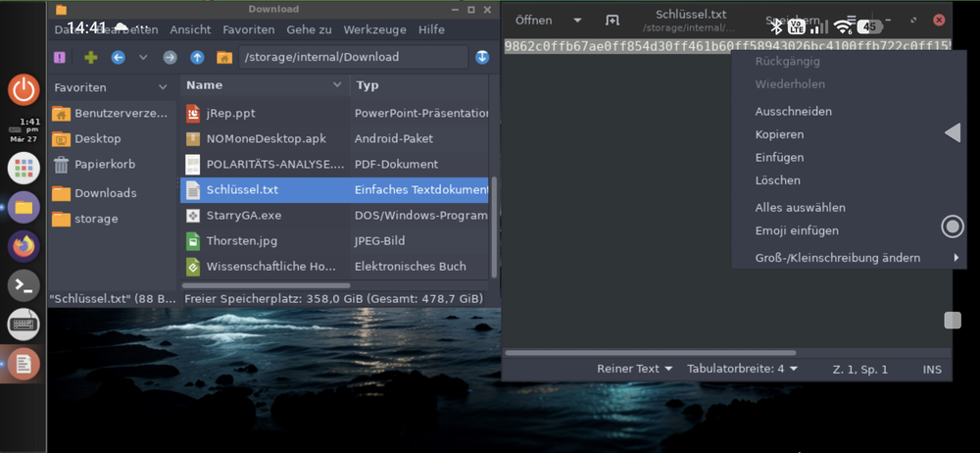Image resolution: width=980 pixels, height=453 pixels.
Task: Open Firefox from the dock
Action: click(x=24, y=246)
